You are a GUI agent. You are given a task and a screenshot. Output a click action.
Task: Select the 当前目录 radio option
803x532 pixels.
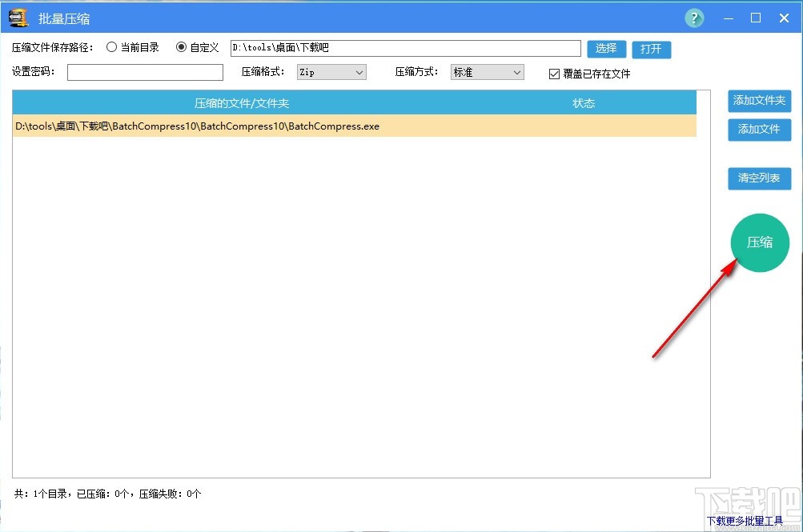(110, 47)
